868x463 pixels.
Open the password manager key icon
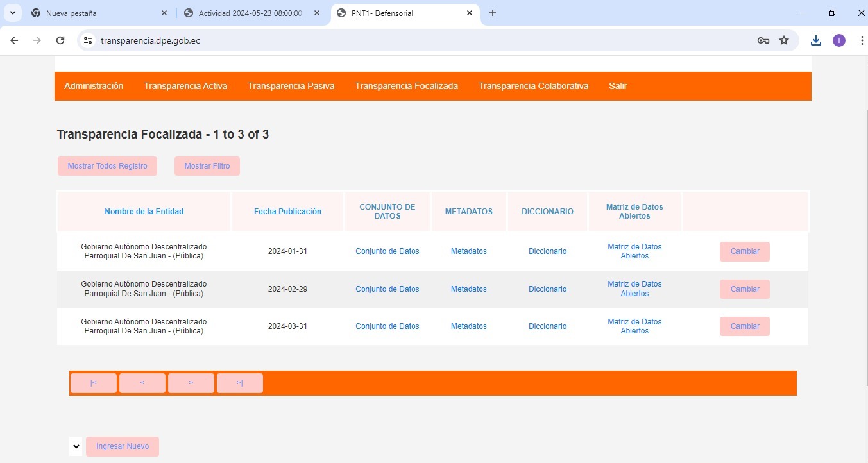[763, 40]
